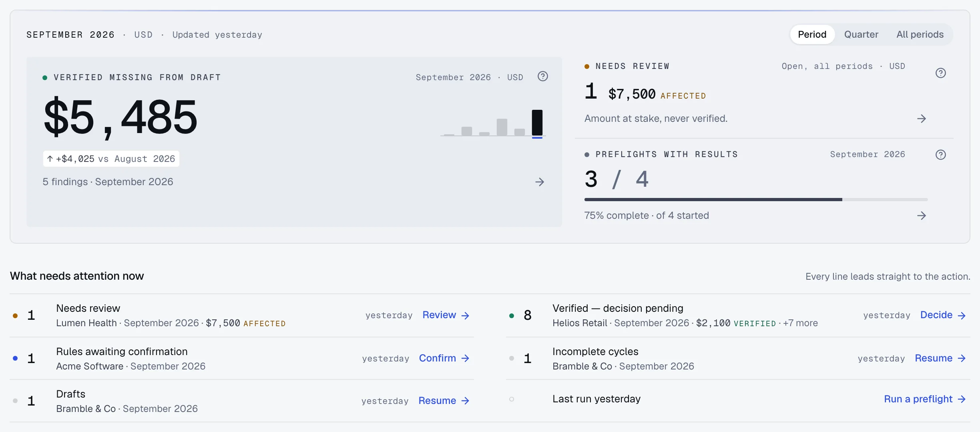
Task: Open help icon for Needs Review card
Action: 940,73
